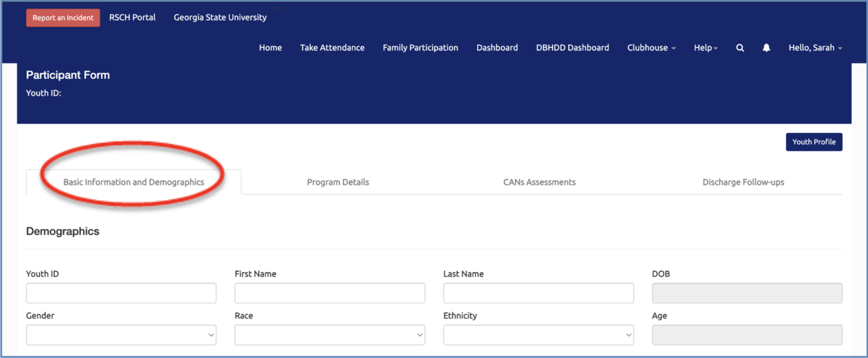Screen dimensions: 868x358
Task: Open the Ethnicity dropdown
Action: [538, 335]
